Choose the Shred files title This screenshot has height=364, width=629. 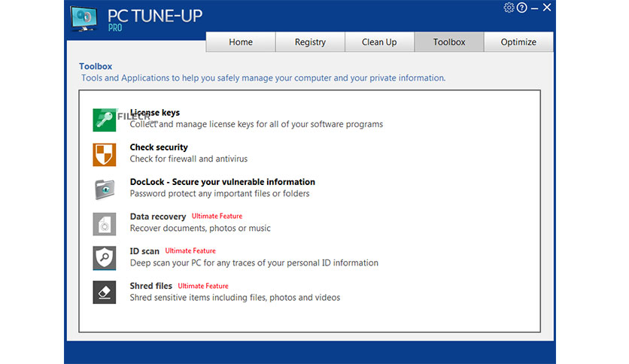point(150,286)
